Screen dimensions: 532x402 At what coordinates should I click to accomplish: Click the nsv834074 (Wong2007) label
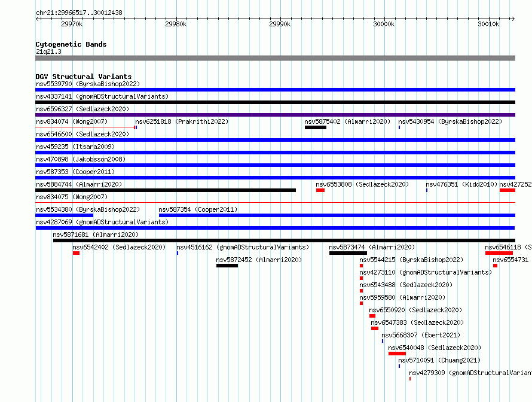(72, 121)
